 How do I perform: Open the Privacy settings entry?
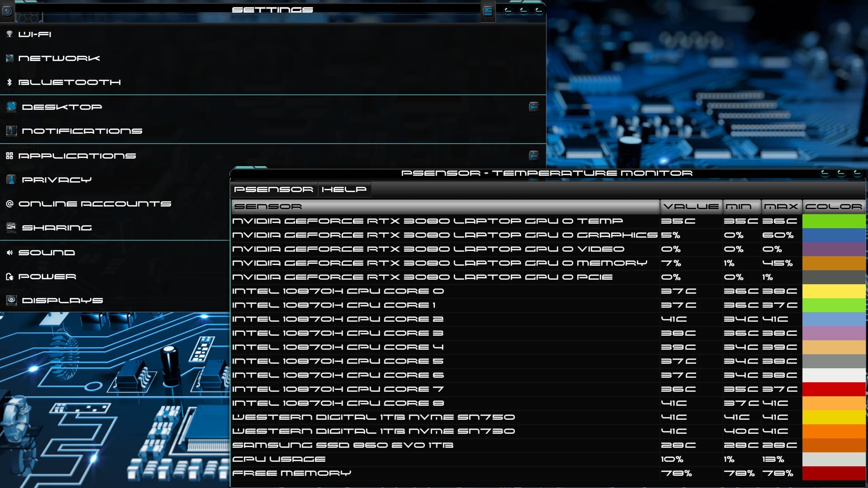pyautogui.click(x=115, y=180)
